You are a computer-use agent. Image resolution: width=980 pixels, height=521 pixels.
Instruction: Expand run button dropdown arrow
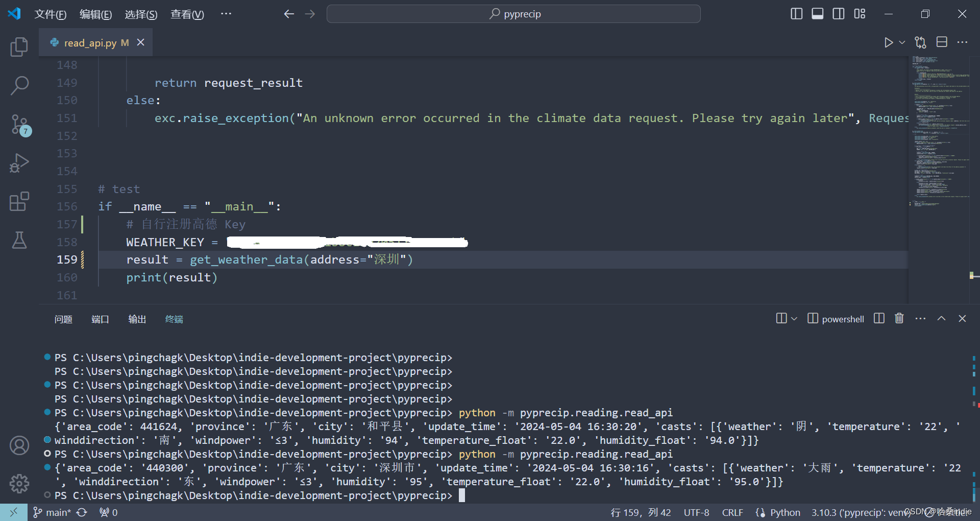(x=902, y=42)
